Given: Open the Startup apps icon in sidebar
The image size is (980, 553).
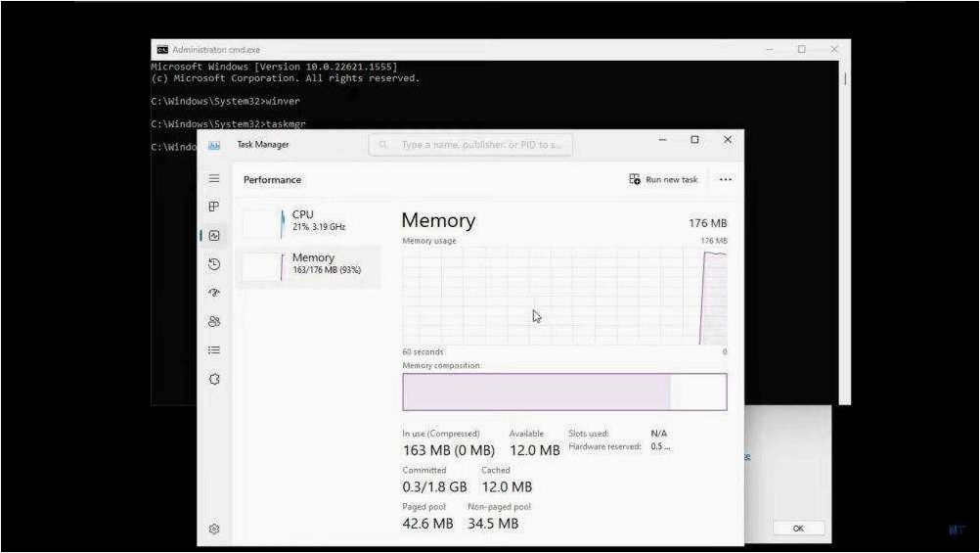Looking at the screenshot, I should 214,293.
